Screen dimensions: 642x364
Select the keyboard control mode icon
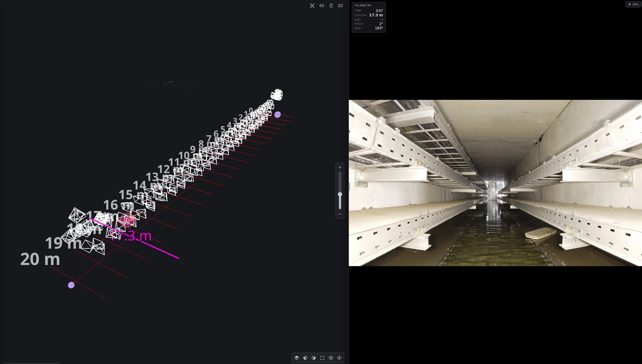[340, 5]
